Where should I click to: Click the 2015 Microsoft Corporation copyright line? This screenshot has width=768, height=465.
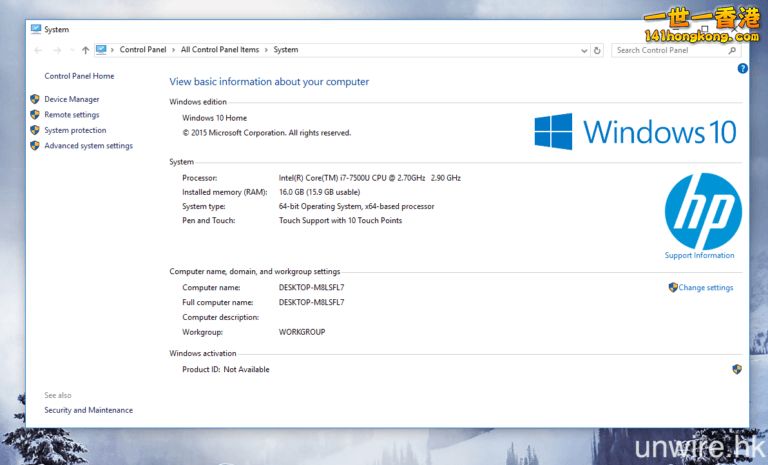point(266,133)
